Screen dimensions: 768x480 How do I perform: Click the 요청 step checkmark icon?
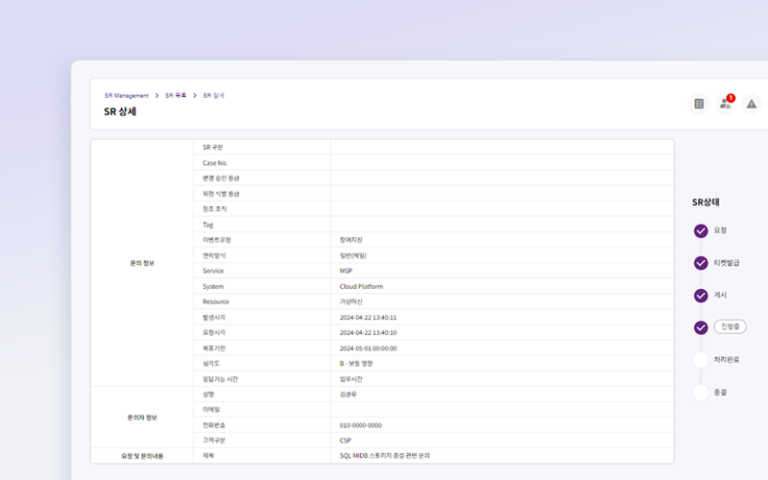click(x=701, y=231)
